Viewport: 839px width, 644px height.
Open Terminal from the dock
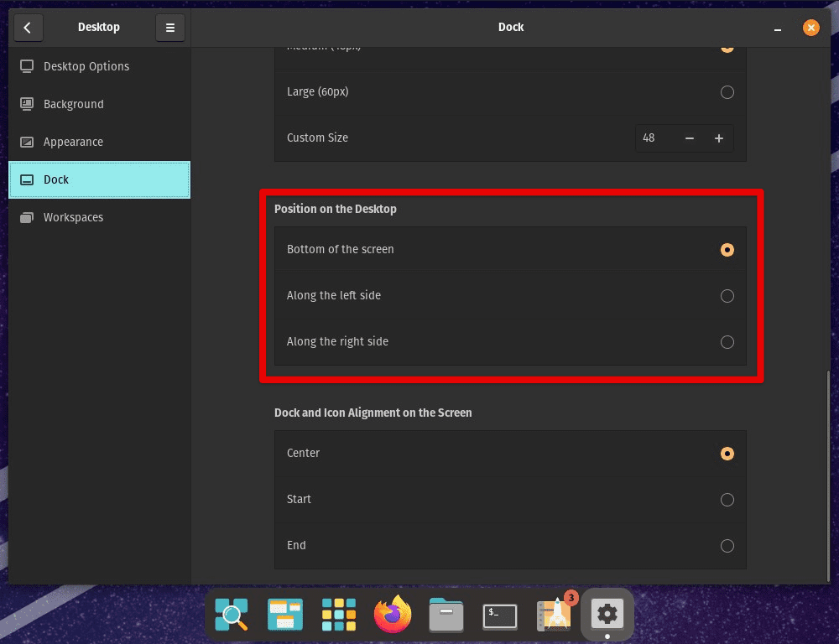[x=500, y=616]
